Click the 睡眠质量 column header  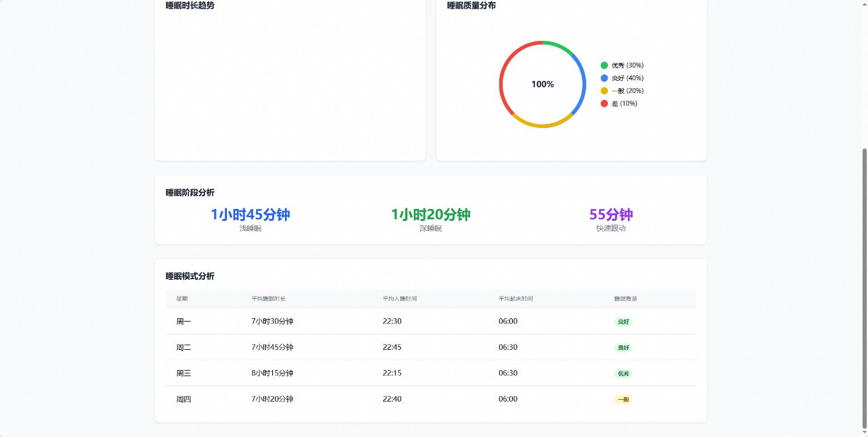pos(625,299)
